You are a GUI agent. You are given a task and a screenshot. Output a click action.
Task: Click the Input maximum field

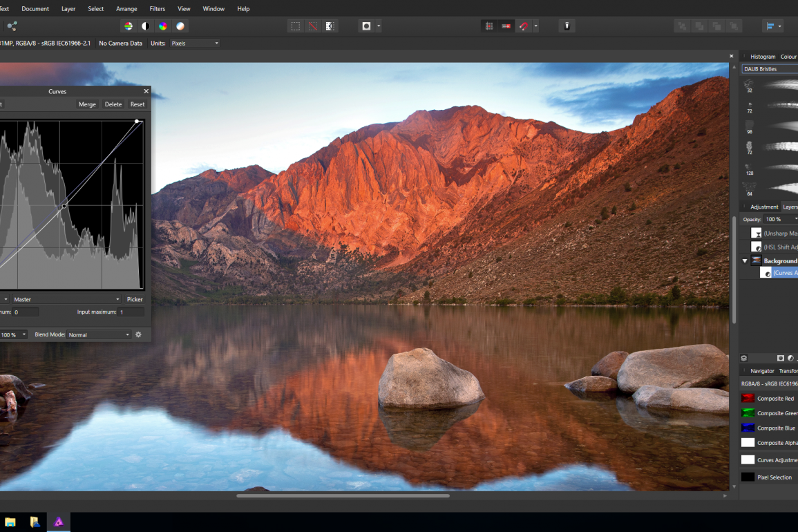coord(131,312)
